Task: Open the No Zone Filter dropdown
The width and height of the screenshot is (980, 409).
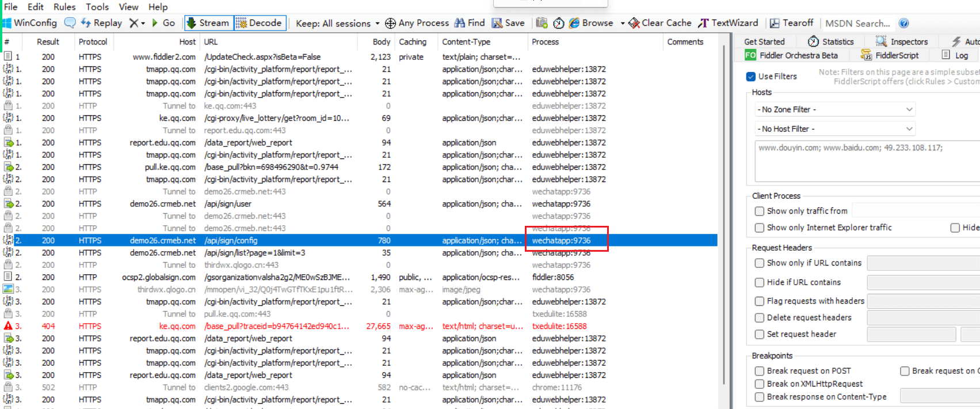Action: tap(835, 109)
